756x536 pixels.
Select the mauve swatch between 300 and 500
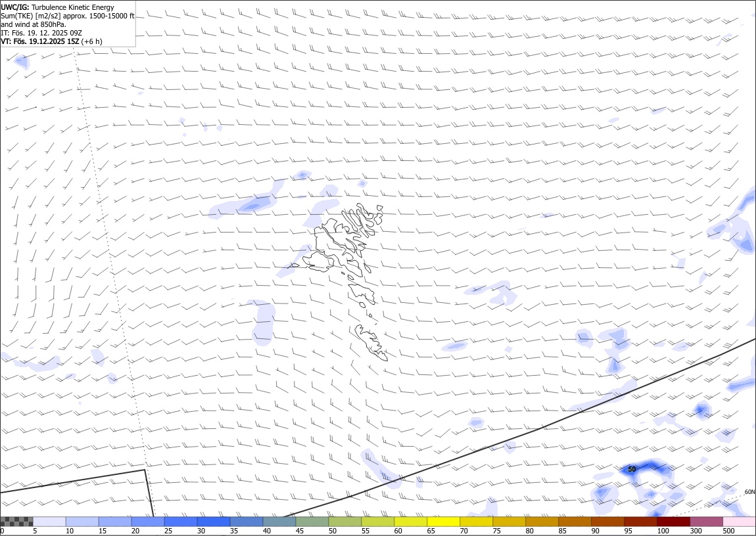pyautogui.click(x=706, y=522)
